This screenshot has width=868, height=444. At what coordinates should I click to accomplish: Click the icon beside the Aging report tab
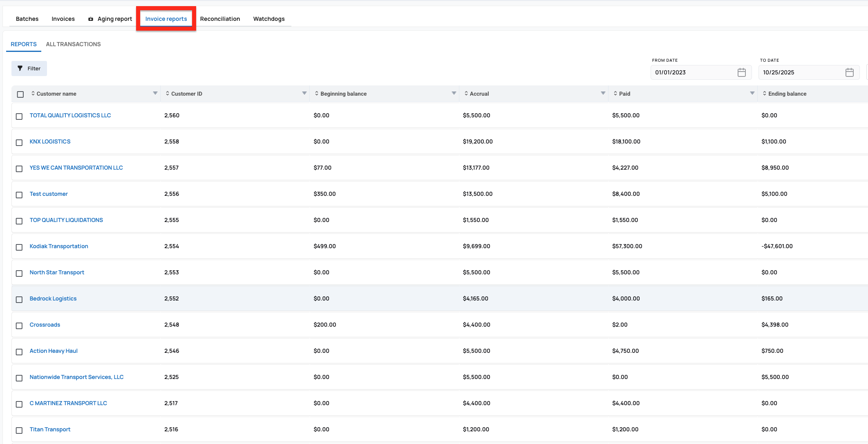(x=90, y=18)
